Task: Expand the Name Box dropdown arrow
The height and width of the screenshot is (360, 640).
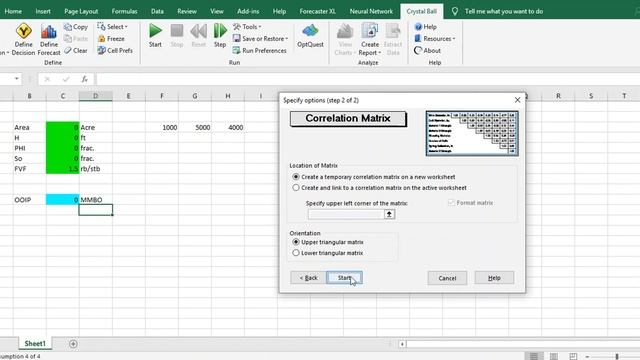Action: (16, 79)
